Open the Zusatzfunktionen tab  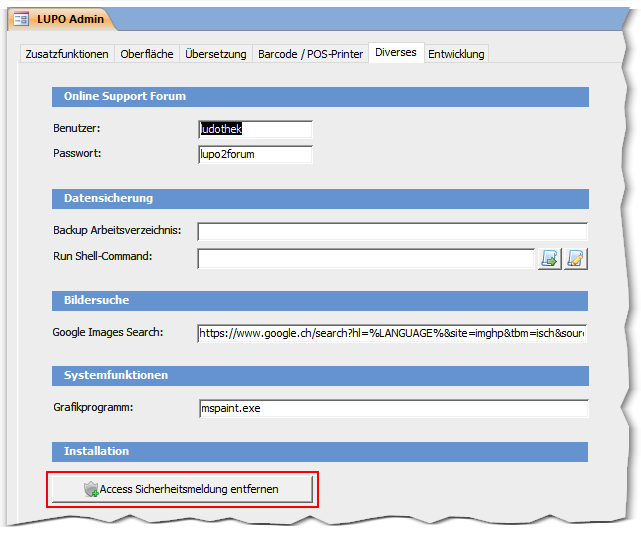(67, 54)
